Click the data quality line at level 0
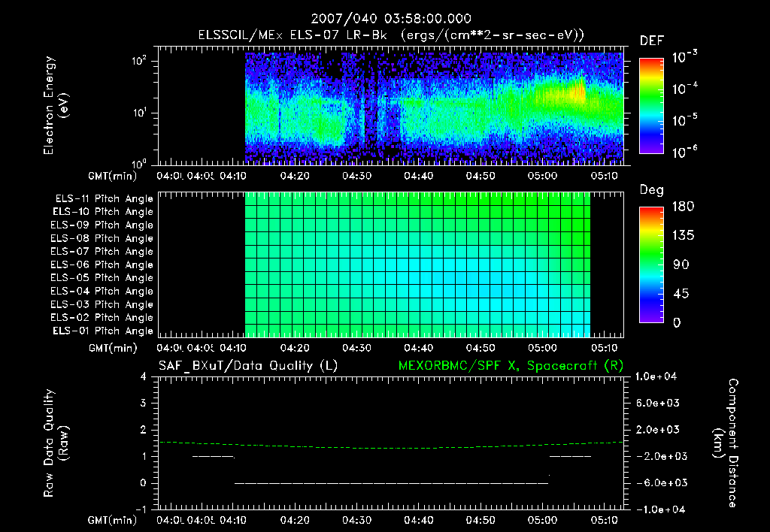 [x=391, y=483]
